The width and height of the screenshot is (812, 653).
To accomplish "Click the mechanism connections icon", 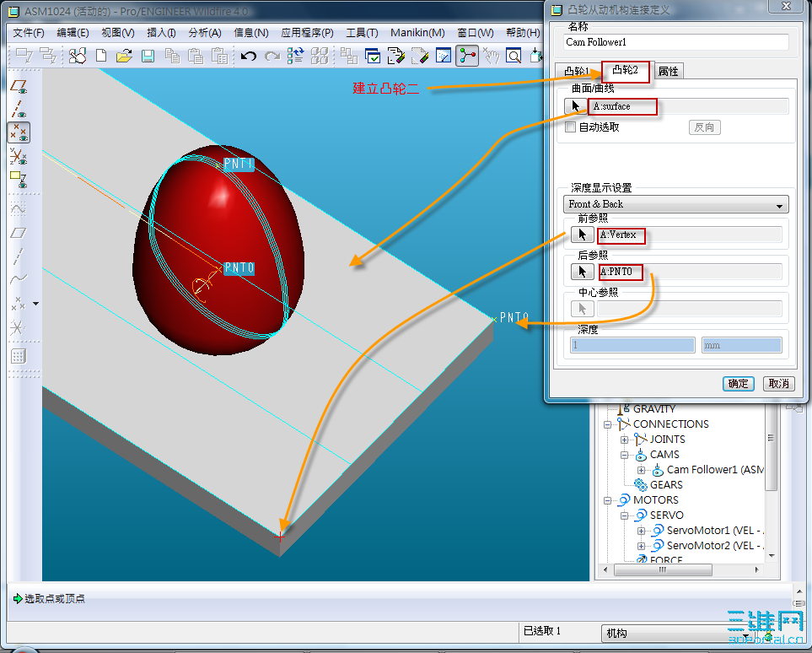I will (x=467, y=56).
